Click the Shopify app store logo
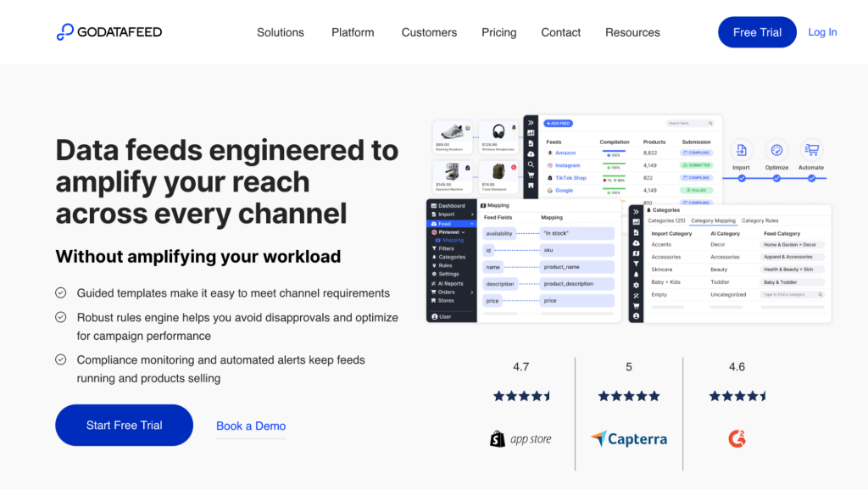The height and width of the screenshot is (490, 868). coord(520,439)
